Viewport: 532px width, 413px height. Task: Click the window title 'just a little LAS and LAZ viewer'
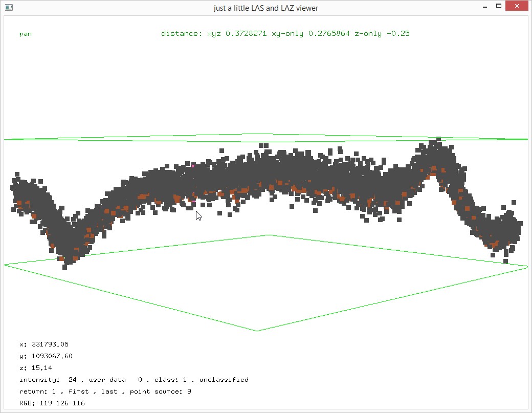[x=266, y=8]
